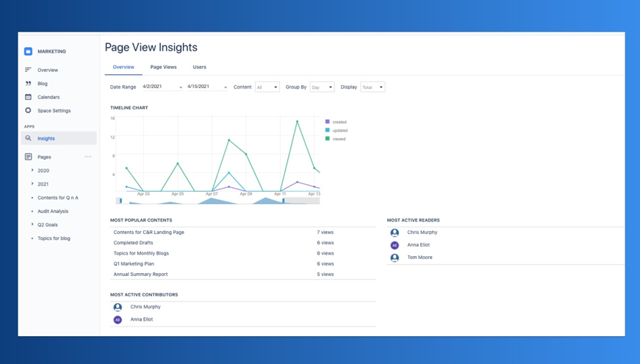Open Contents for C&R Landing Page
The image size is (640, 364).
pos(148,232)
